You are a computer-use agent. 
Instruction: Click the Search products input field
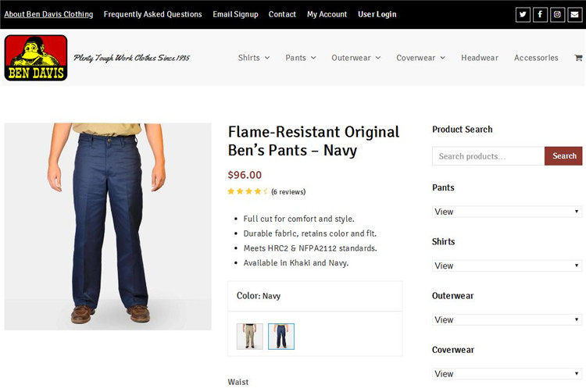488,156
